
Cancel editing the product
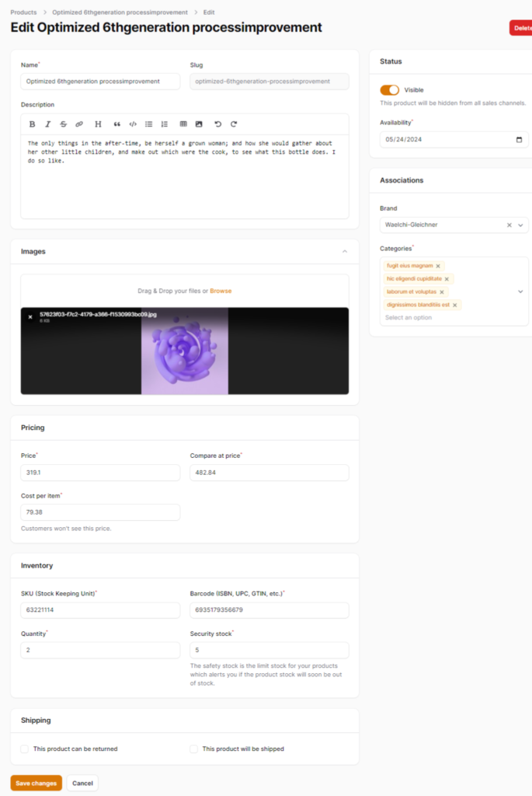click(82, 783)
